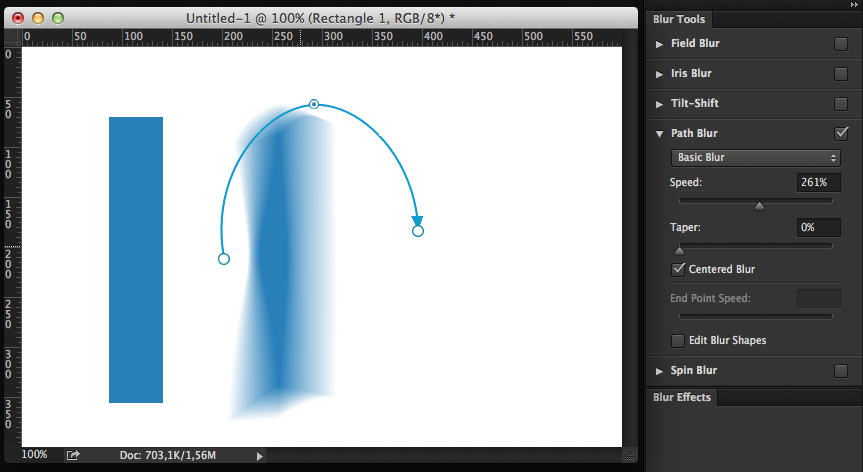Switch to the Blur Tools tab
Viewport: 863px width, 472px height.
[x=680, y=19]
